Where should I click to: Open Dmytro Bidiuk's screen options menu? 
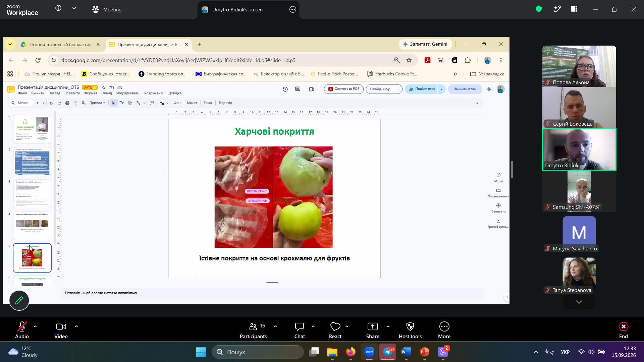click(x=293, y=9)
